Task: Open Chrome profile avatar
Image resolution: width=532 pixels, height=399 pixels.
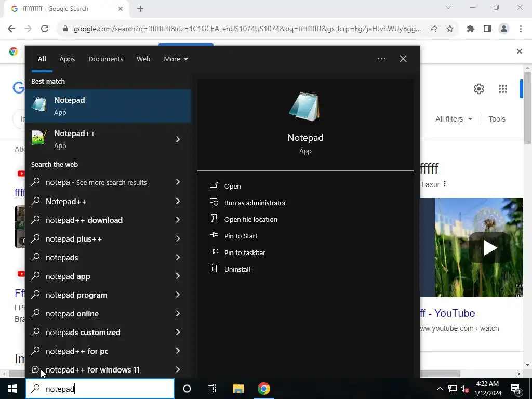Action: click(x=504, y=29)
